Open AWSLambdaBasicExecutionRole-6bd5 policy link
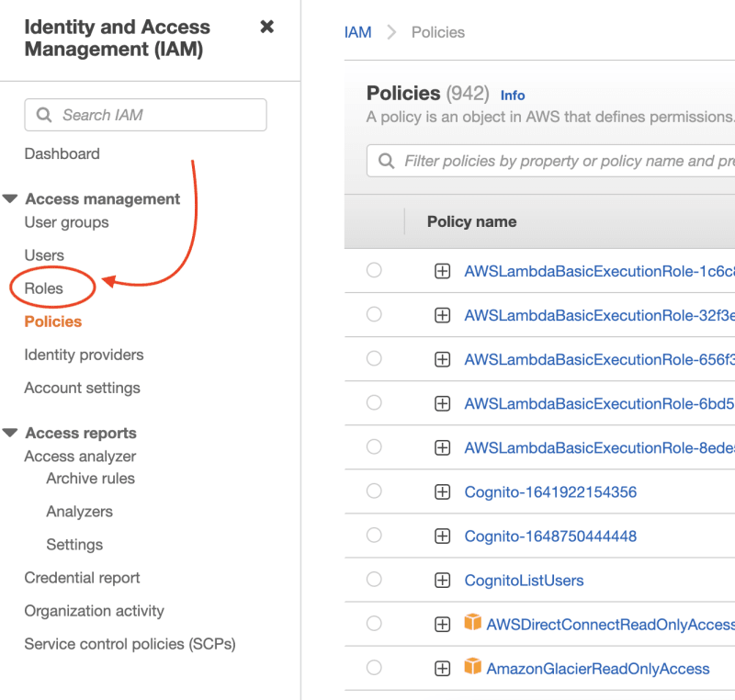The width and height of the screenshot is (735, 700). (x=600, y=404)
